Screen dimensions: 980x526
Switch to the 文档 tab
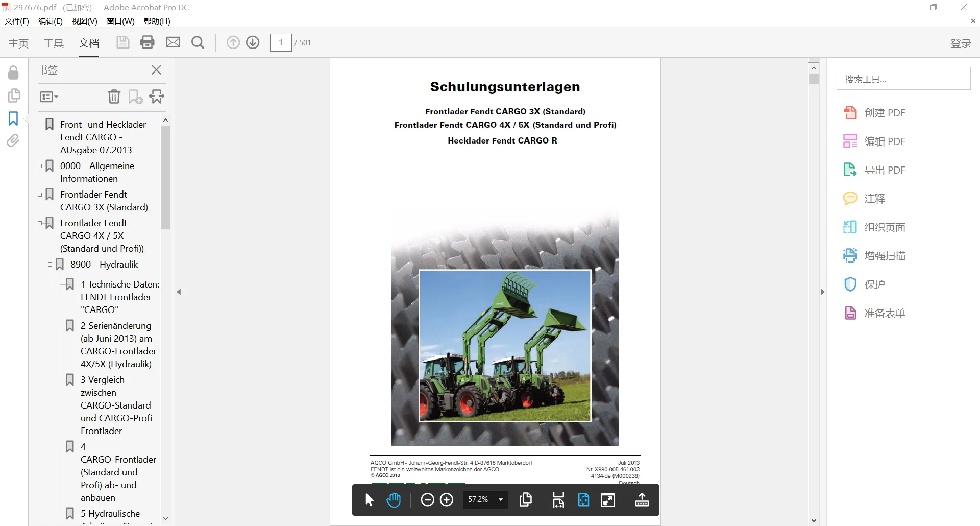point(89,43)
